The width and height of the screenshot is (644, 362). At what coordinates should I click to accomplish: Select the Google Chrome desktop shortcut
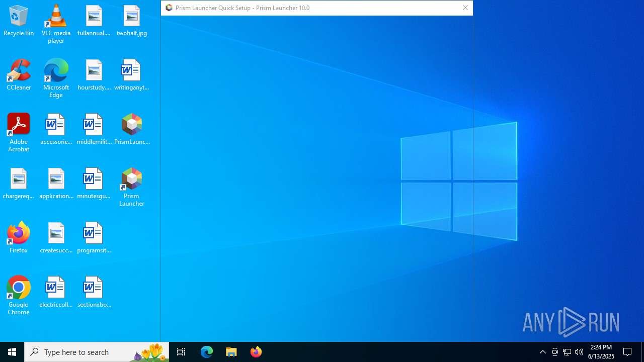coord(19,296)
